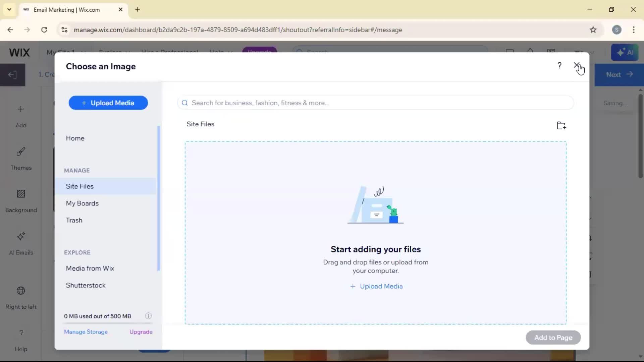Click the Upload Media link in drop zone
Image resolution: width=644 pixels, height=362 pixels.
coord(376,286)
